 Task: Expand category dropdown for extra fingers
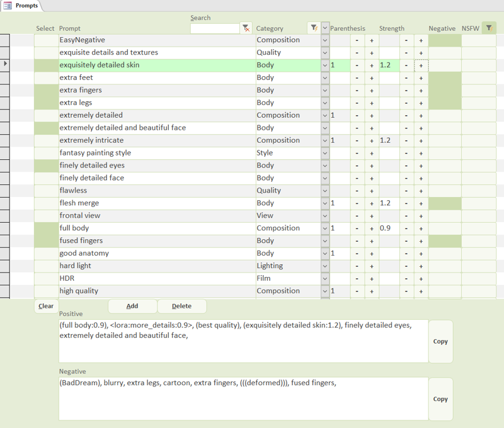pyautogui.click(x=325, y=91)
